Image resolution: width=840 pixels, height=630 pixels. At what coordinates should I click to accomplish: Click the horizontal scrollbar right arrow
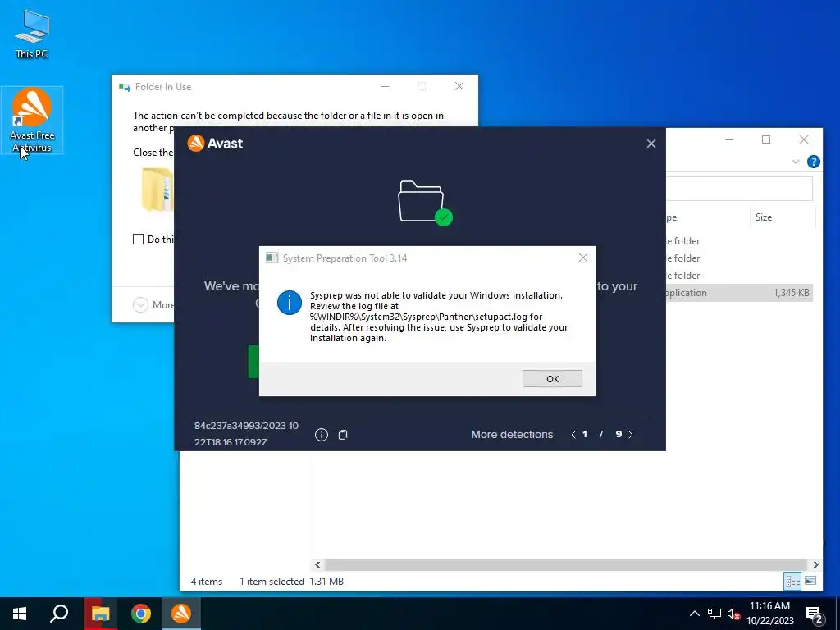click(816, 564)
